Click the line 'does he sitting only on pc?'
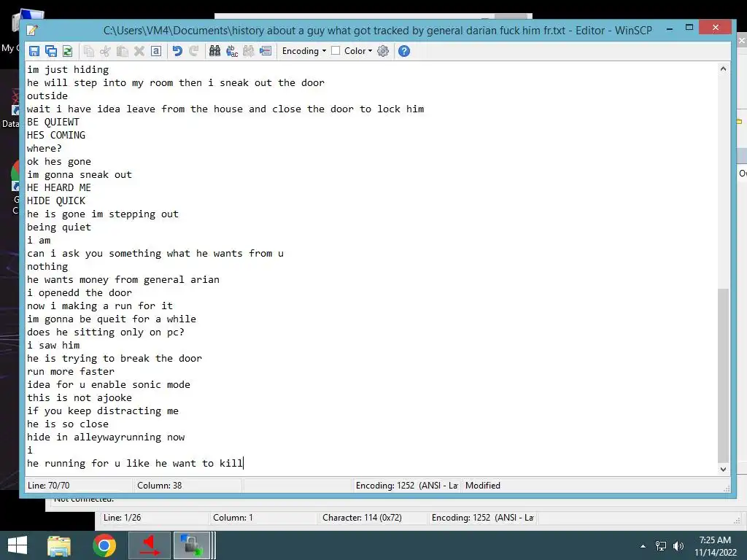The height and width of the screenshot is (560, 747). 106,332
